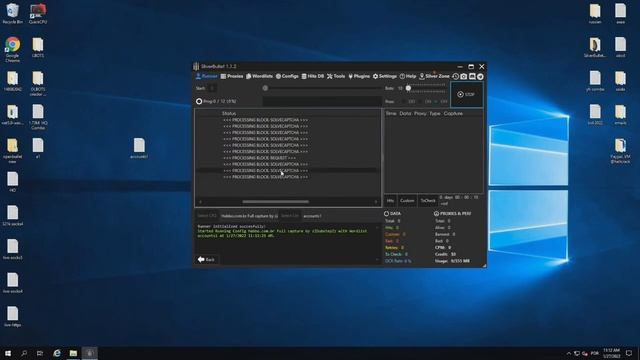The width and height of the screenshot is (640, 360).
Task: Open the Plugins tab
Action: [359, 76]
